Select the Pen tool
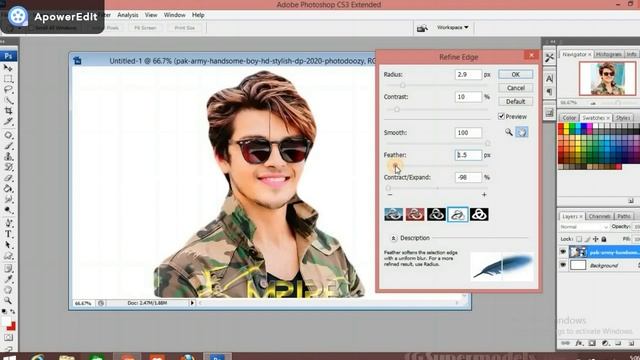640x360 pixels. [8, 223]
